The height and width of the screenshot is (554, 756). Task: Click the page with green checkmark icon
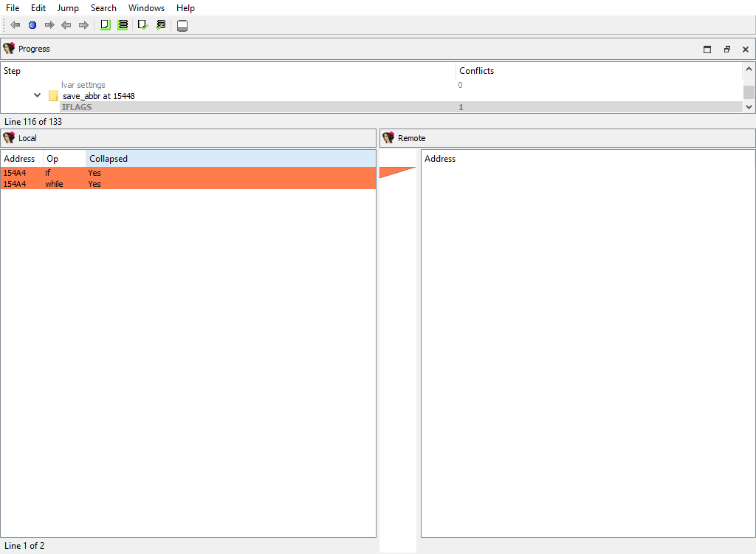[143, 25]
